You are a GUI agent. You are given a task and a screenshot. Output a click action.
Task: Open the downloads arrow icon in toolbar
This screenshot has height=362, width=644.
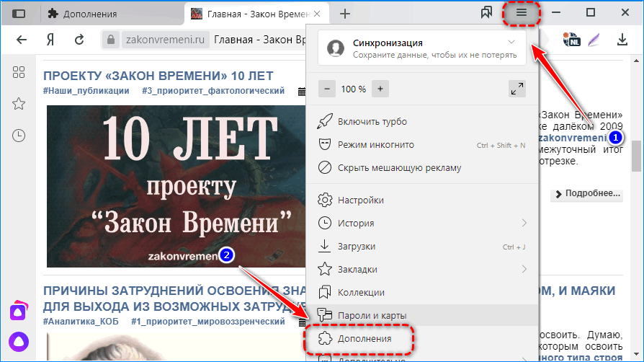coord(622,40)
